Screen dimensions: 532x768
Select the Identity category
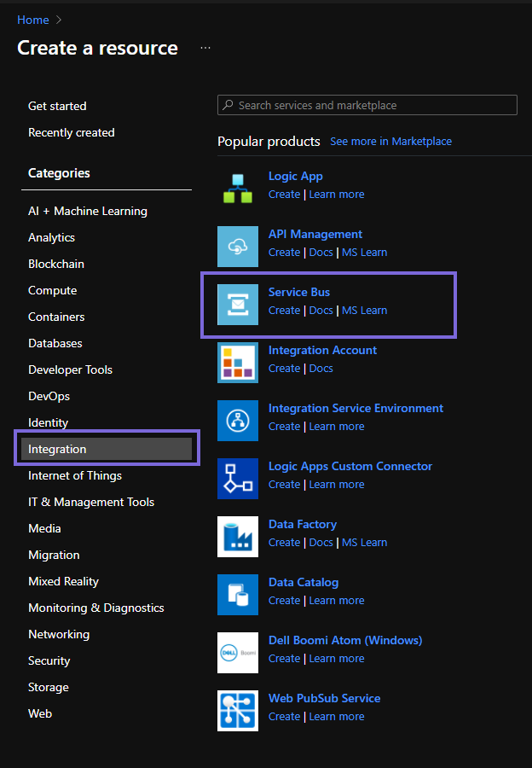click(x=48, y=422)
